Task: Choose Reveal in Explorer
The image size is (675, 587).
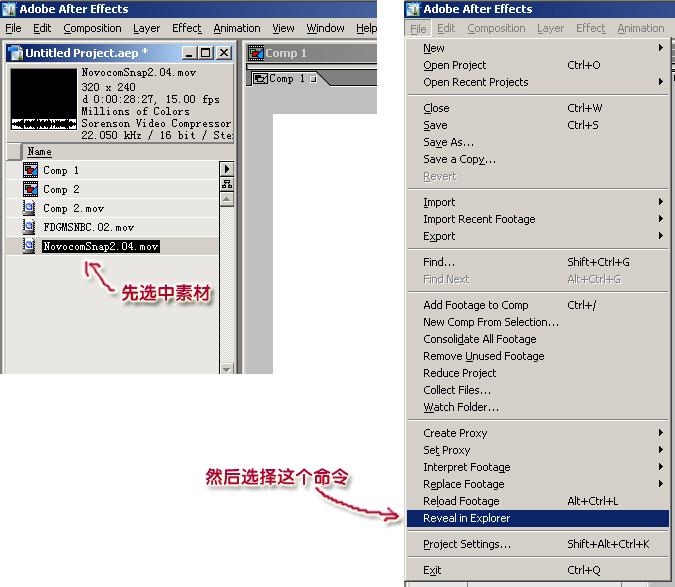Action: tap(538, 518)
